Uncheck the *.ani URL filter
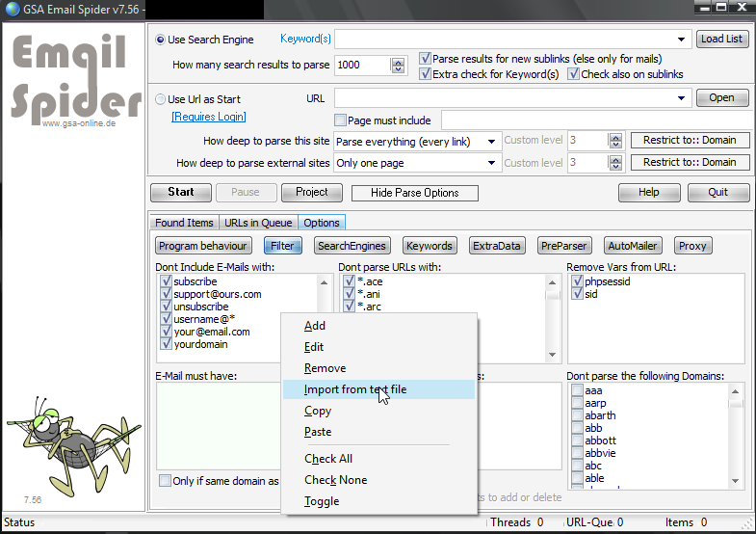 point(349,294)
